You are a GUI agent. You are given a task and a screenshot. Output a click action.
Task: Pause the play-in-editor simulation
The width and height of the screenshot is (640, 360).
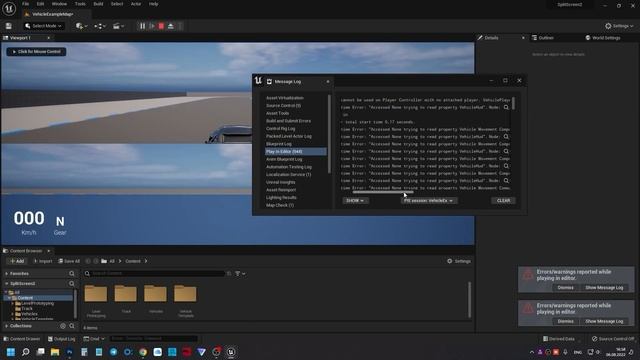(142, 26)
